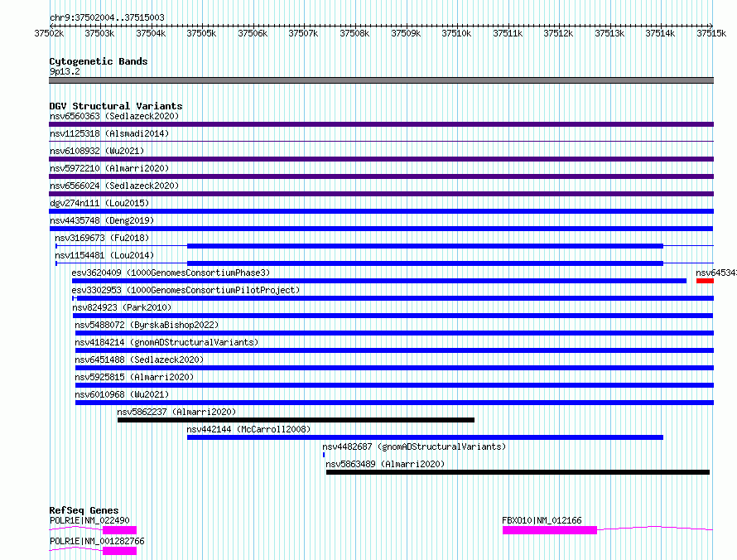The width and height of the screenshot is (737, 560).
Task: Click the nsv6560363 (Sedlazeck2020) variant label
Action: point(114,116)
